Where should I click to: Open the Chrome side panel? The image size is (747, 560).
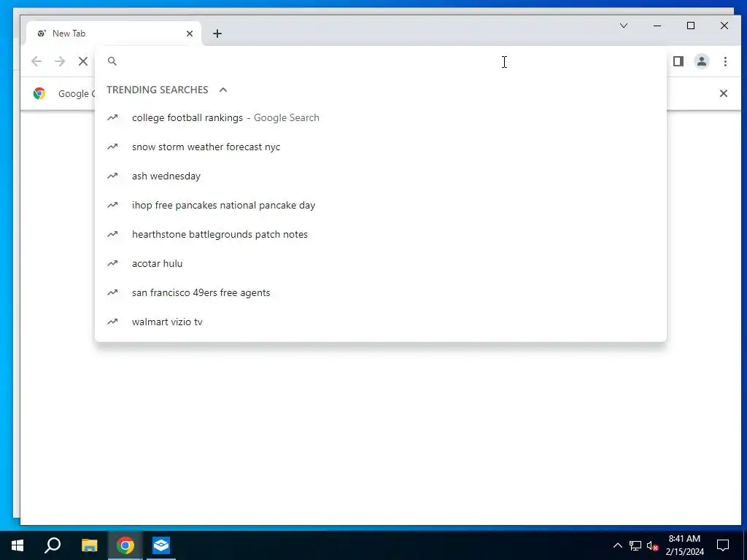tap(678, 61)
